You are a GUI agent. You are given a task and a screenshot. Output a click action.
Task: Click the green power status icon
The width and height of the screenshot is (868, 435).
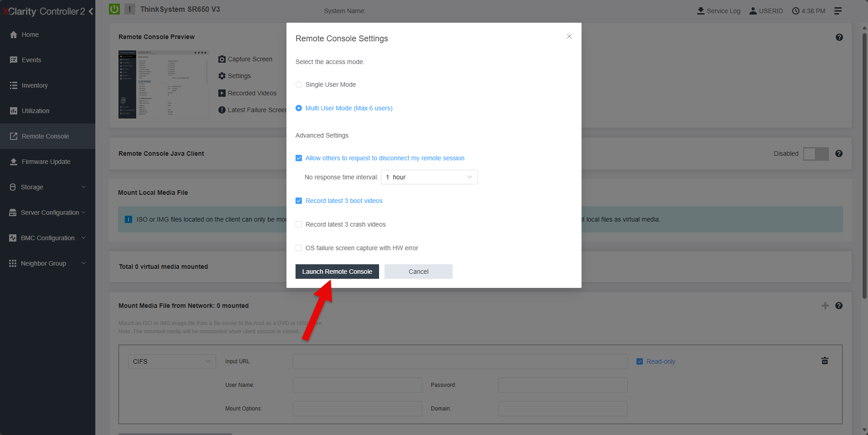pos(114,9)
